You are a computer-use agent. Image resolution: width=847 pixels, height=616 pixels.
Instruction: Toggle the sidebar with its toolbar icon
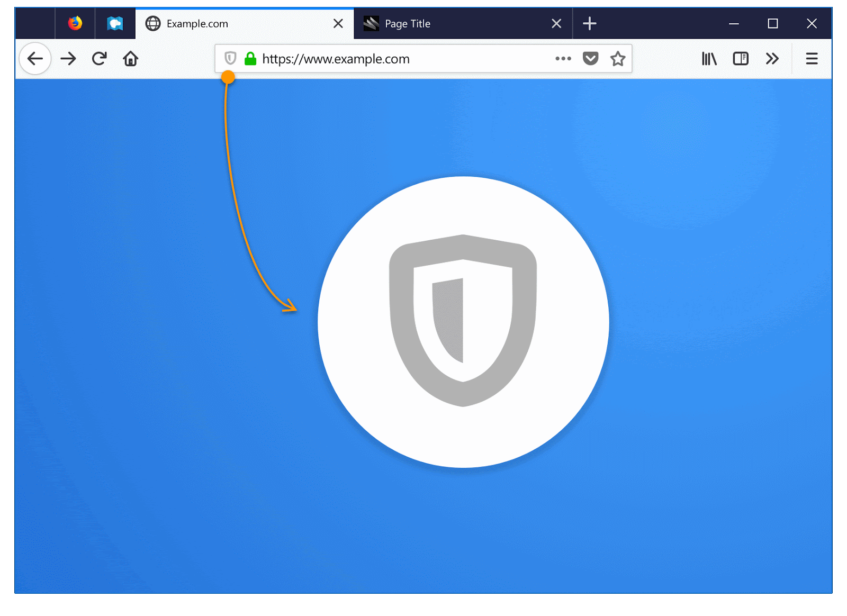tap(740, 59)
